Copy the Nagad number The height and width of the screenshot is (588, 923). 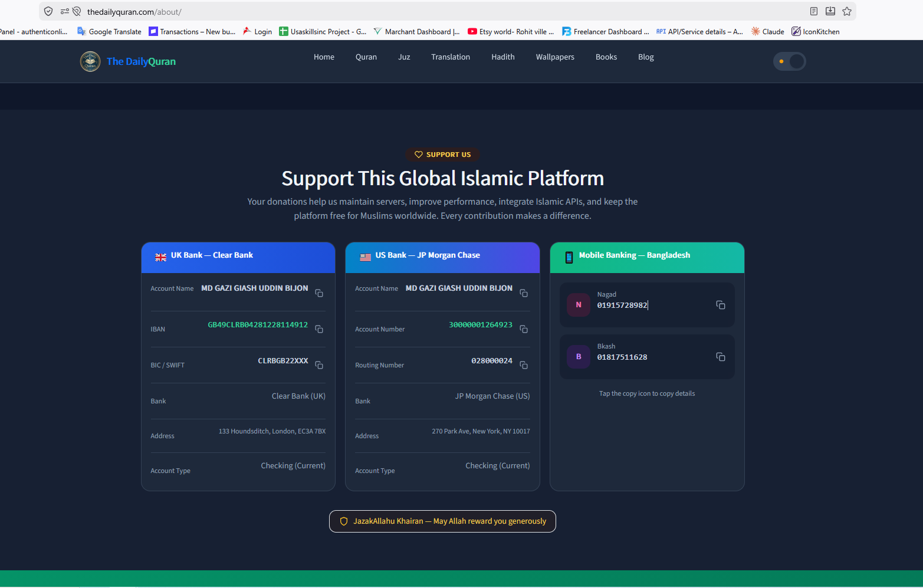tap(721, 305)
